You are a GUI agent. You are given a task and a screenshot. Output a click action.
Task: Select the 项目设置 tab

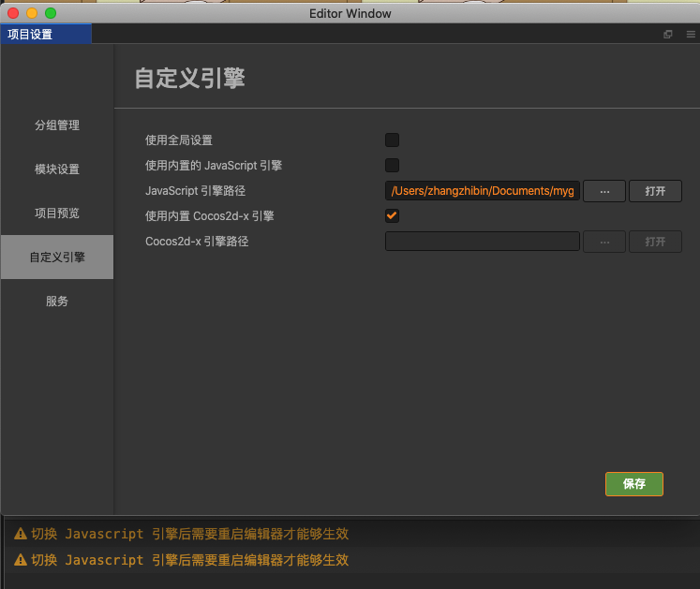click(x=46, y=35)
